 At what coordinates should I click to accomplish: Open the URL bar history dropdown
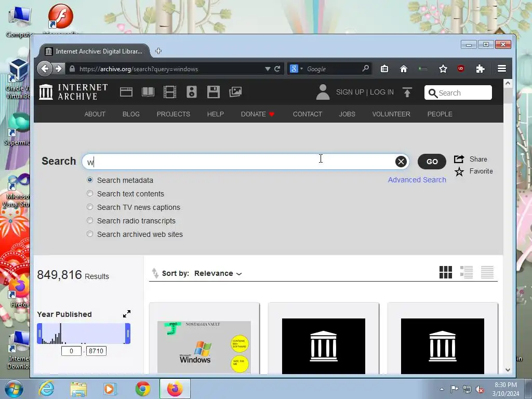(268, 69)
